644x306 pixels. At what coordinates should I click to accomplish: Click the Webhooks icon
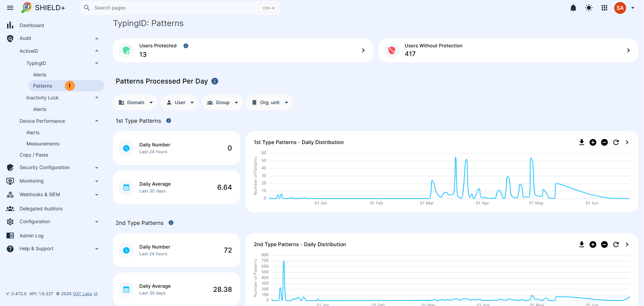coord(10,195)
